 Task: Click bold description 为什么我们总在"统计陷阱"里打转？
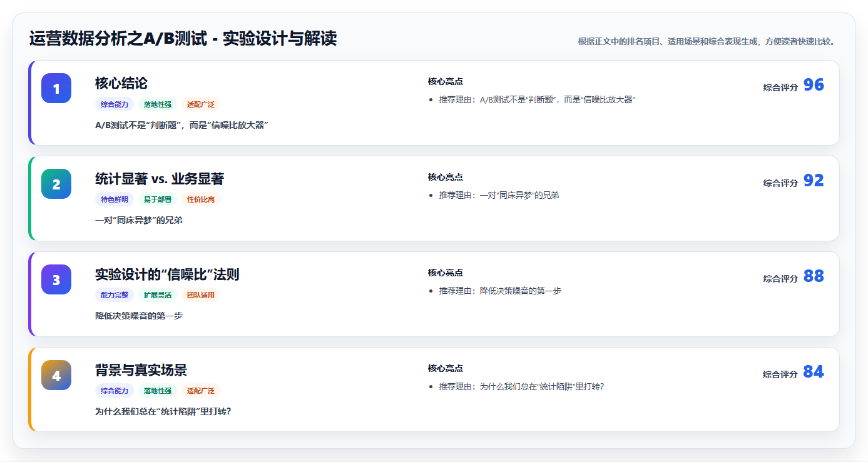click(x=163, y=412)
